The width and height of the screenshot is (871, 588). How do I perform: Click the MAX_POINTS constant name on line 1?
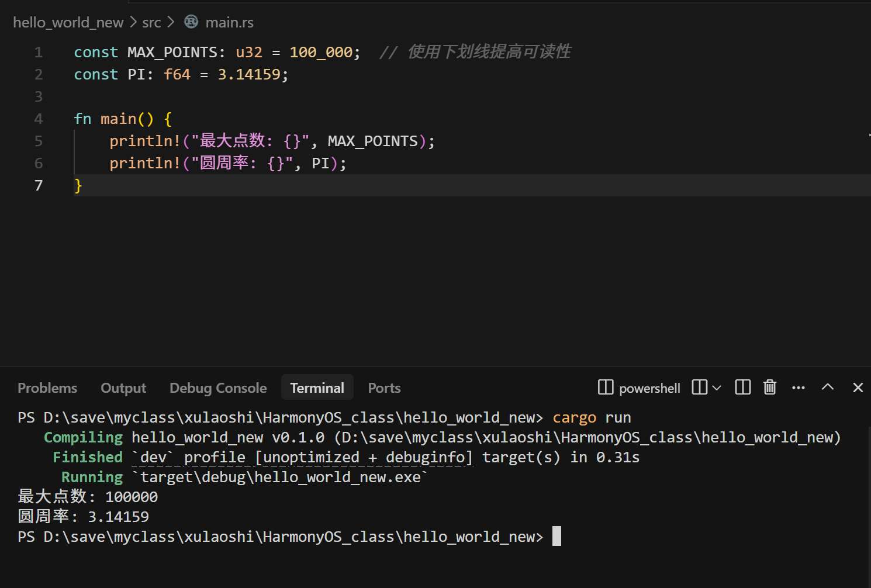coord(172,53)
